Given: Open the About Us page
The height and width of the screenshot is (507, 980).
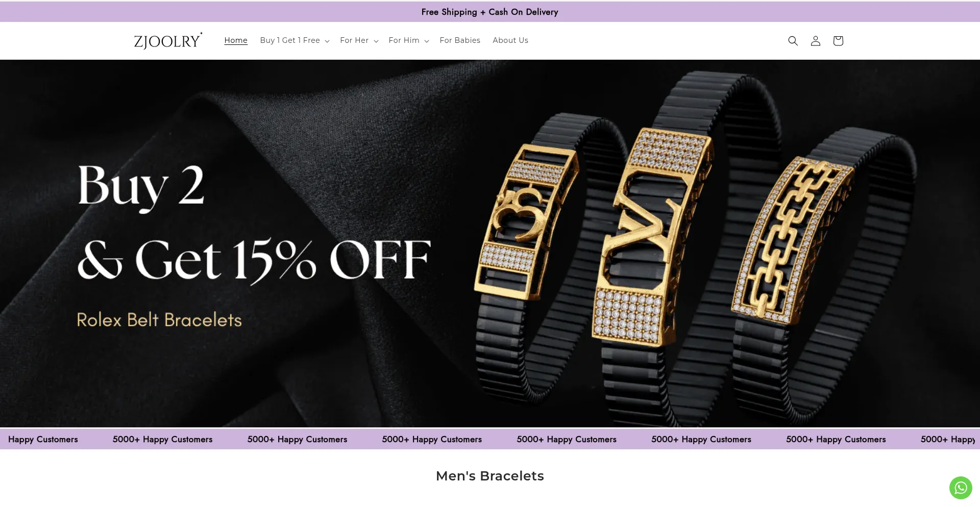Looking at the screenshot, I should pyautogui.click(x=510, y=40).
